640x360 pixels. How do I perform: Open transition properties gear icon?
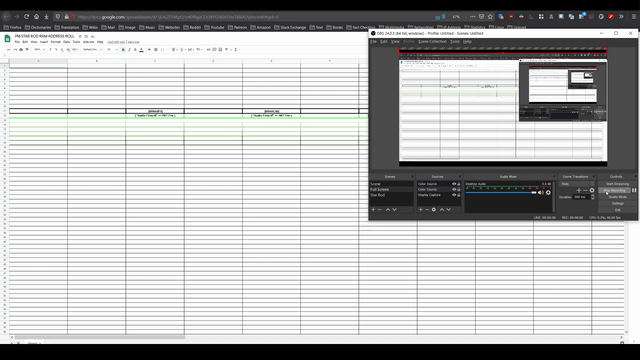tap(592, 190)
